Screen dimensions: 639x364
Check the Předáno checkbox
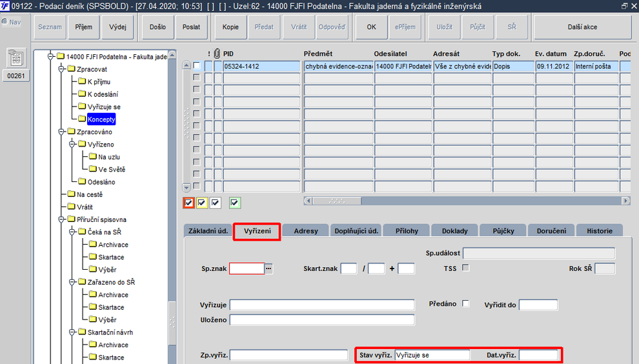point(466,303)
